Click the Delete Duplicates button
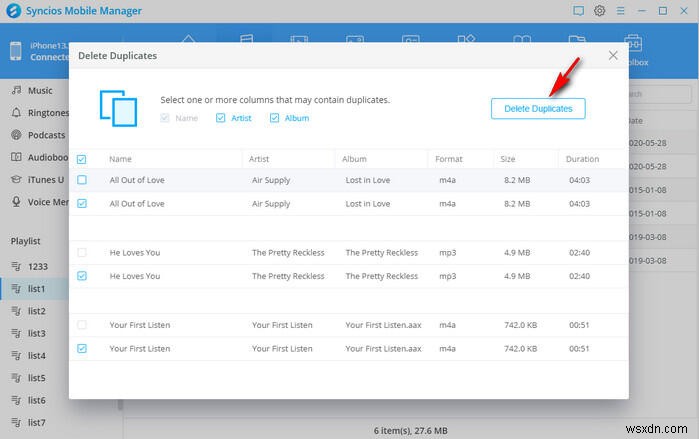 pos(538,109)
